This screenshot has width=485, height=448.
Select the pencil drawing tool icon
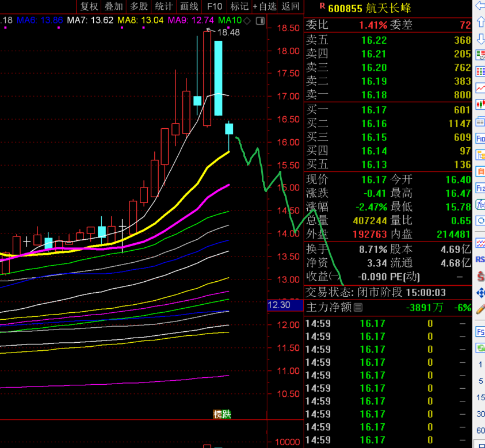click(480, 309)
